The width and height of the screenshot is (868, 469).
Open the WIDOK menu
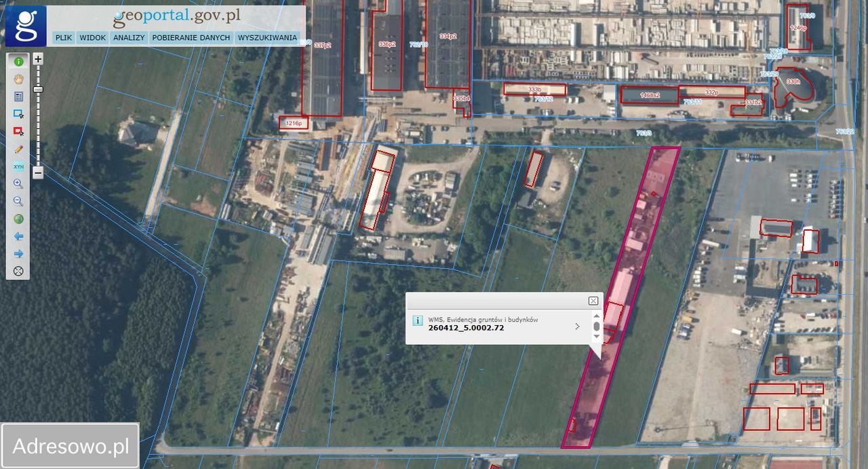point(92,38)
